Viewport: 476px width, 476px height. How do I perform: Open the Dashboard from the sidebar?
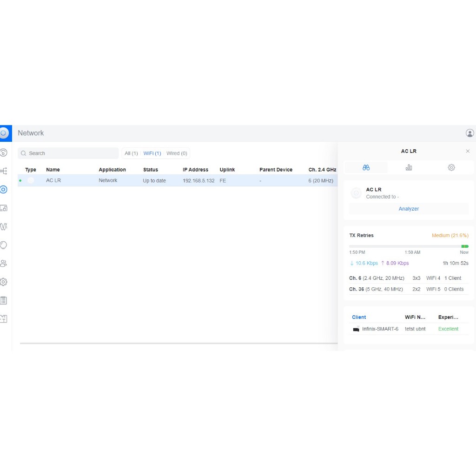click(4, 152)
